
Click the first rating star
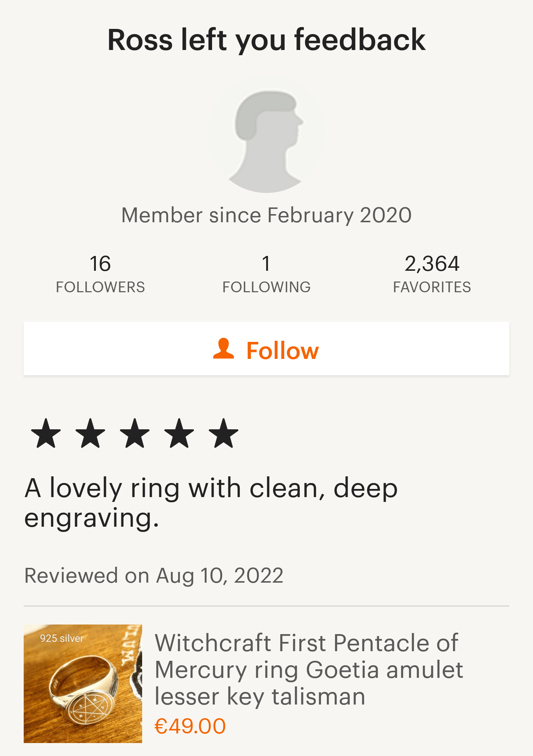(46, 433)
